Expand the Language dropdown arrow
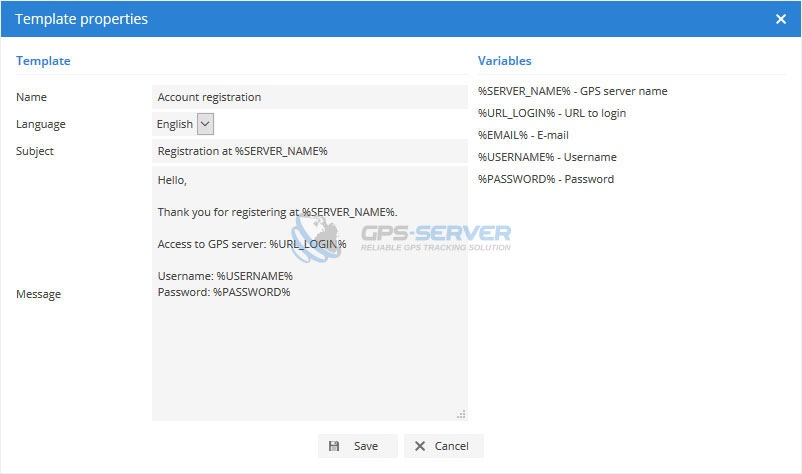Viewport: 802px width, 474px height. point(205,124)
